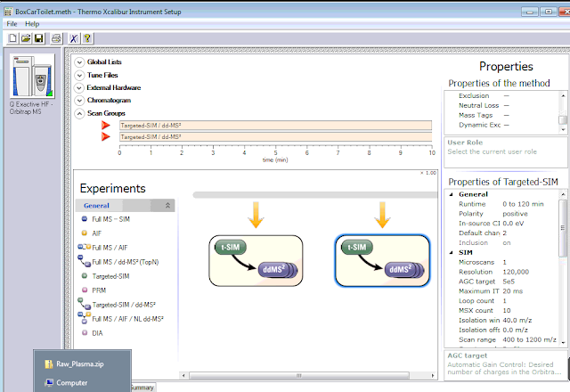The width and height of the screenshot is (570, 392).
Task: Collapse the Scan Groups section
Action: (79, 113)
